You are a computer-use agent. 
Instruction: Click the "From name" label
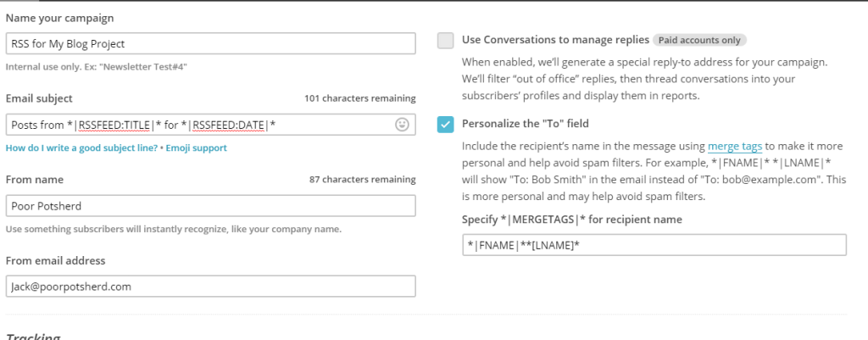tap(35, 180)
